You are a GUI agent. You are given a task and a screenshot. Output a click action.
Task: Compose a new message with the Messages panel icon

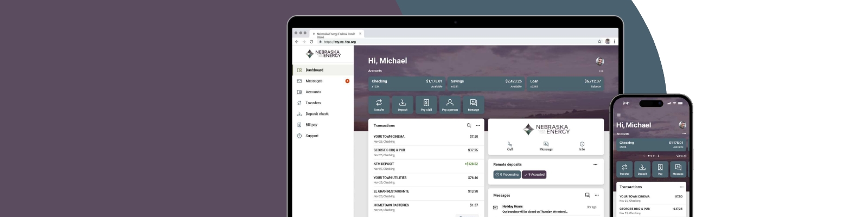tap(588, 195)
